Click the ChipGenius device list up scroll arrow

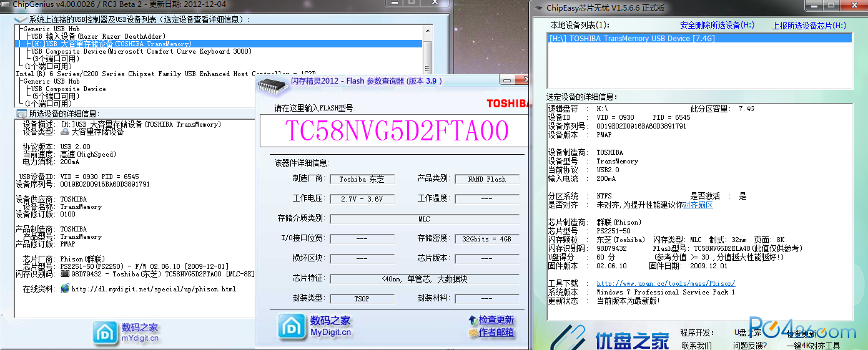(427, 31)
